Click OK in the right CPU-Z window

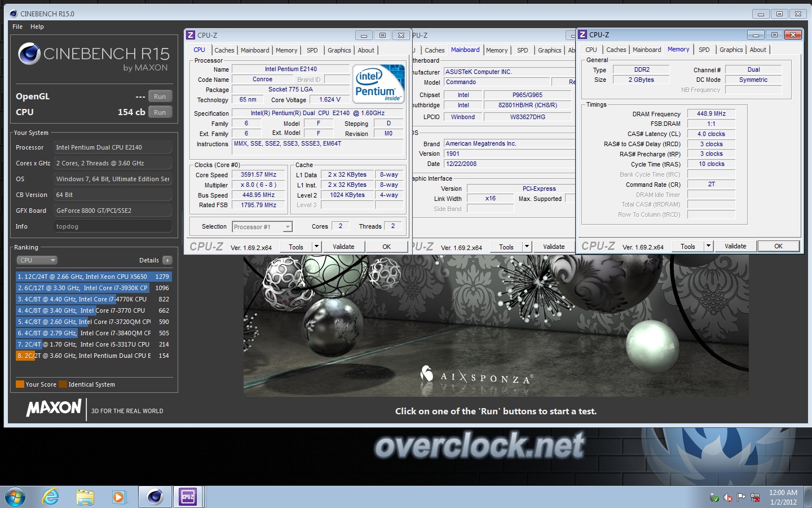pos(778,246)
